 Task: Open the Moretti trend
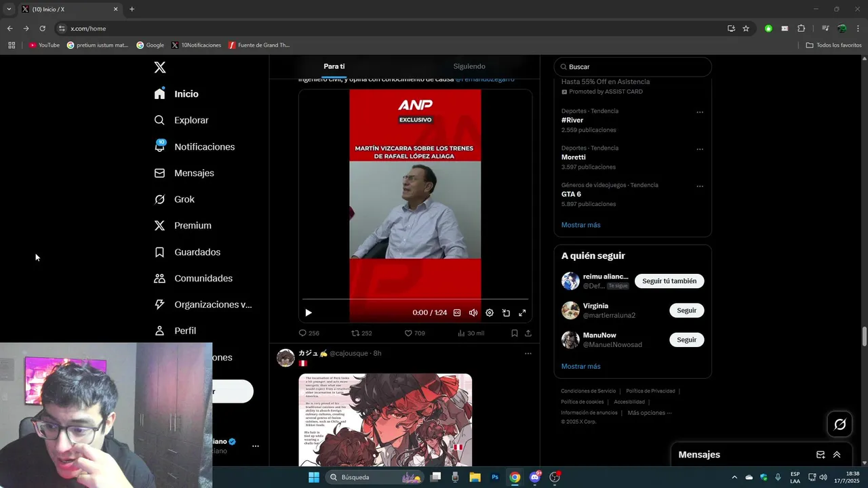(x=574, y=157)
